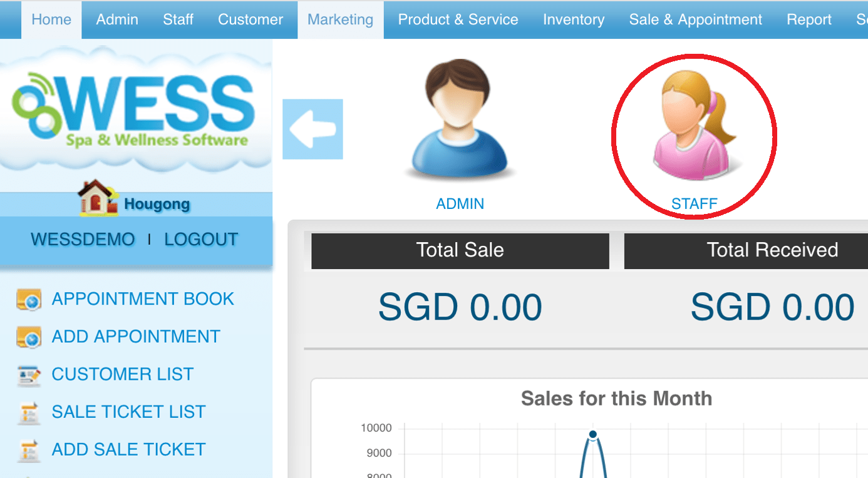Click the Total Sale header
Viewport: 868px width, 478px height.
click(x=460, y=251)
